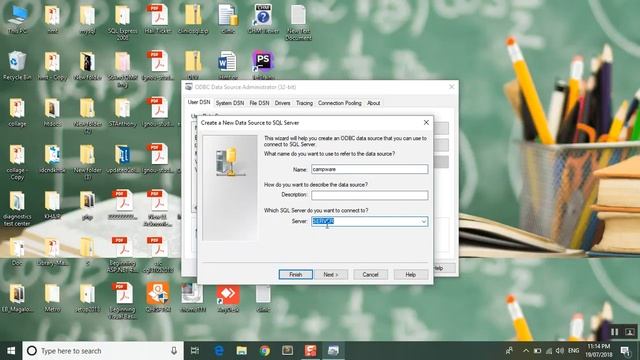Select the Word document desktop icon
Viewport: 640px width, 360px height.
pyautogui.click(x=228, y=65)
